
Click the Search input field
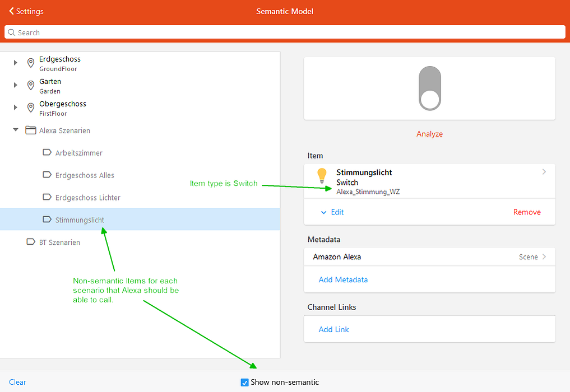pyautogui.click(x=285, y=32)
